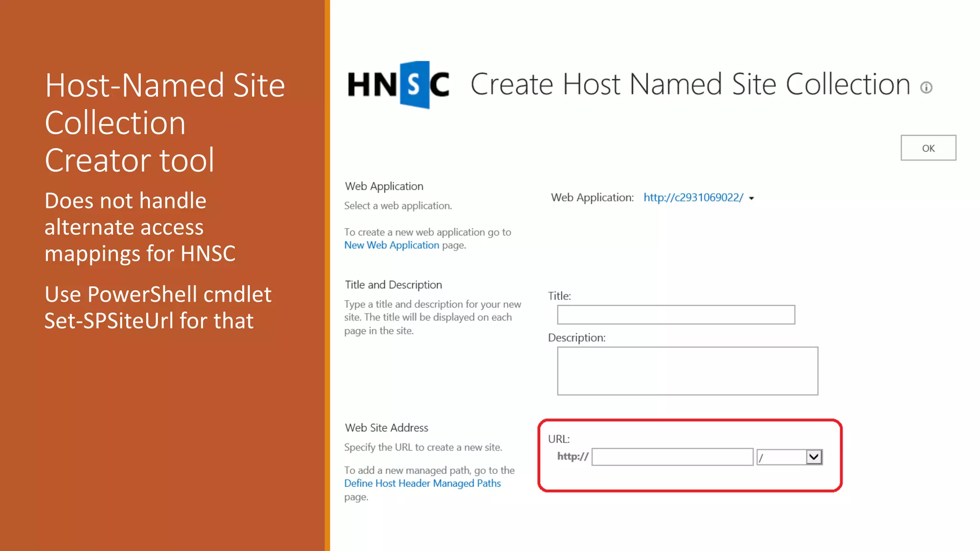Image resolution: width=980 pixels, height=551 pixels.
Task: Click the 'Use PowerShell cmdlet Set-SPSiteUrl for that' text
Action: point(158,308)
